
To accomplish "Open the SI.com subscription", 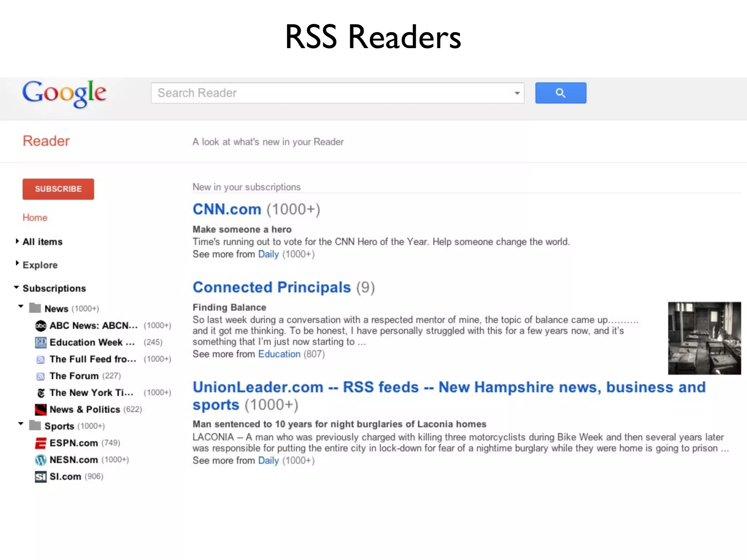I will click(65, 477).
